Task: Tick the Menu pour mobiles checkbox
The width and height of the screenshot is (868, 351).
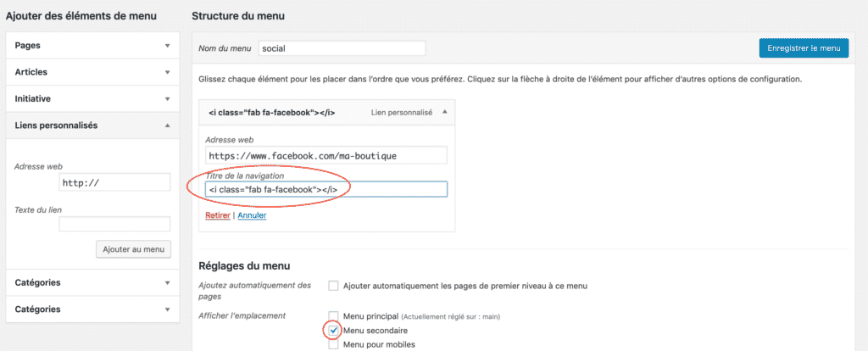Action: pos(334,344)
